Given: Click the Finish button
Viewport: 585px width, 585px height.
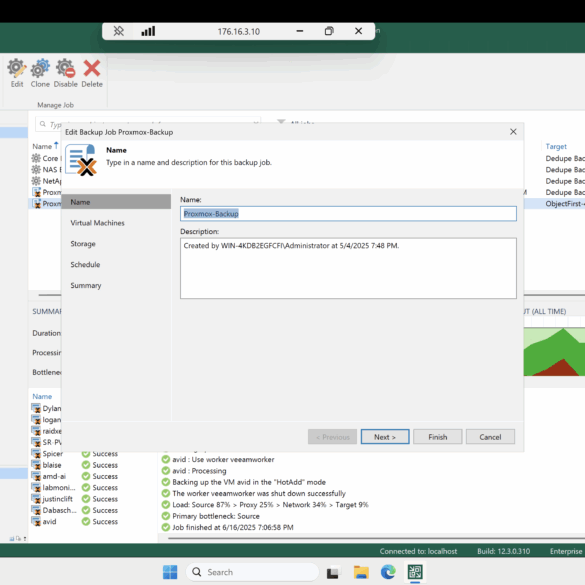Looking at the screenshot, I should (x=437, y=437).
